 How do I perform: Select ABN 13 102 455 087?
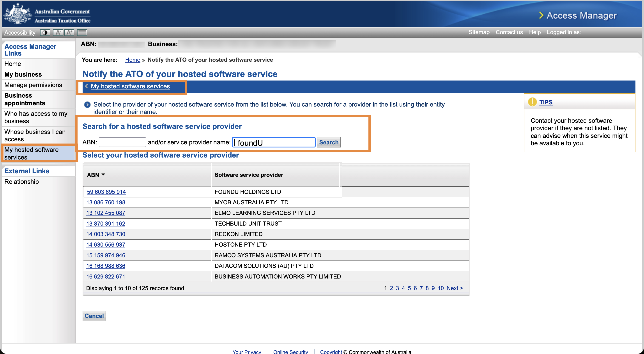pyautogui.click(x=106, y=213)
